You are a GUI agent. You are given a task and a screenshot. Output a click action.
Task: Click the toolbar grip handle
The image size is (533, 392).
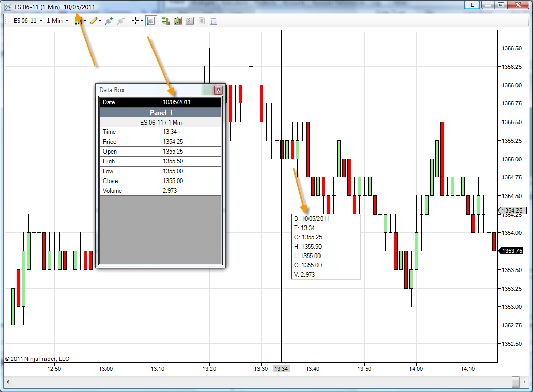[x=6, y=21]
